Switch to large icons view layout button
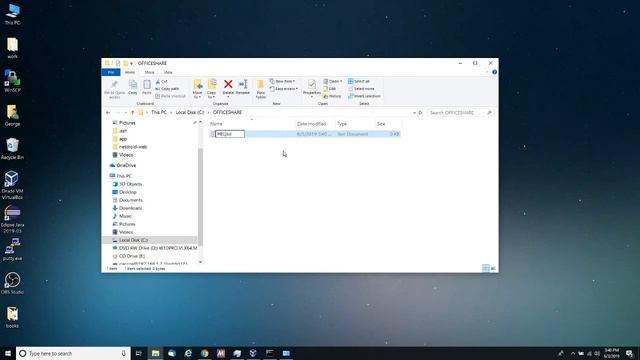 click(x=493, y=268)
